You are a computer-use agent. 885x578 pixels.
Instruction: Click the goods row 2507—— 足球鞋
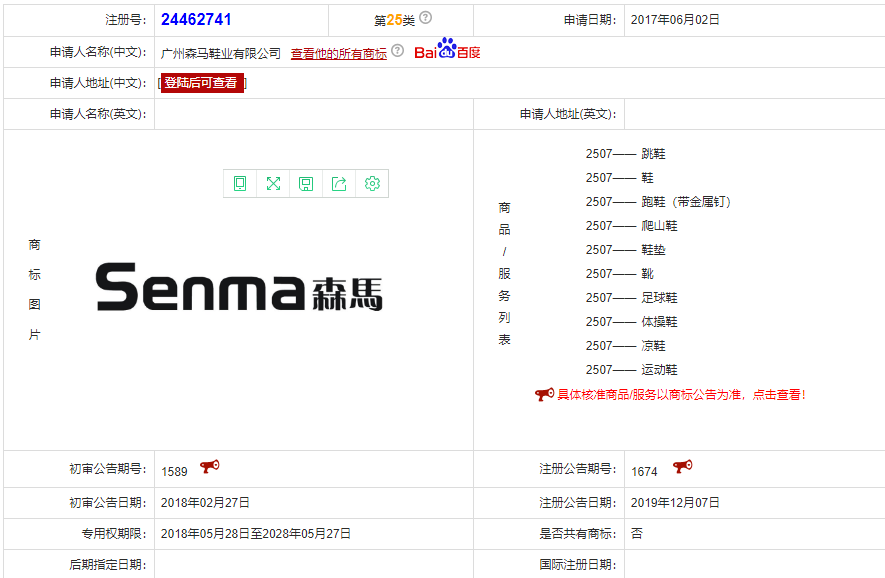[x=632, y=297]
